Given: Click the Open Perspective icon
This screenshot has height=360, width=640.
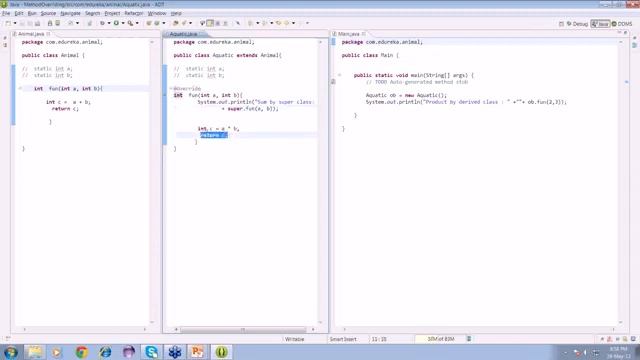Looking at the screenshot, I should tap(561, 24).
